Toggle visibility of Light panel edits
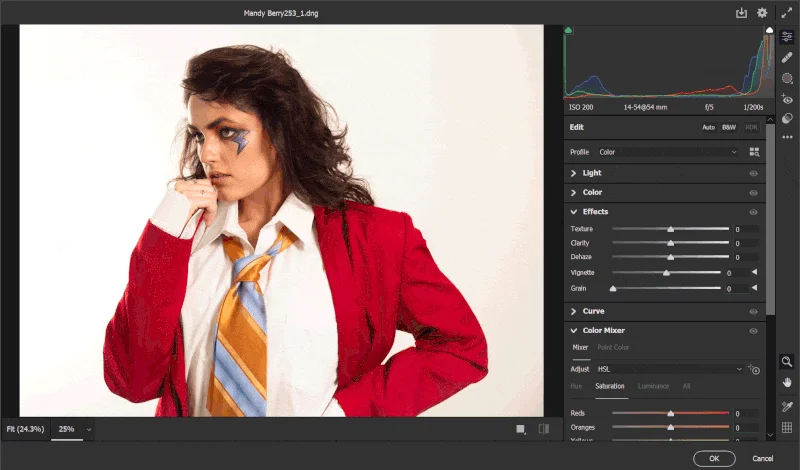This screenshot has height=470, width=800. point(753,174)
